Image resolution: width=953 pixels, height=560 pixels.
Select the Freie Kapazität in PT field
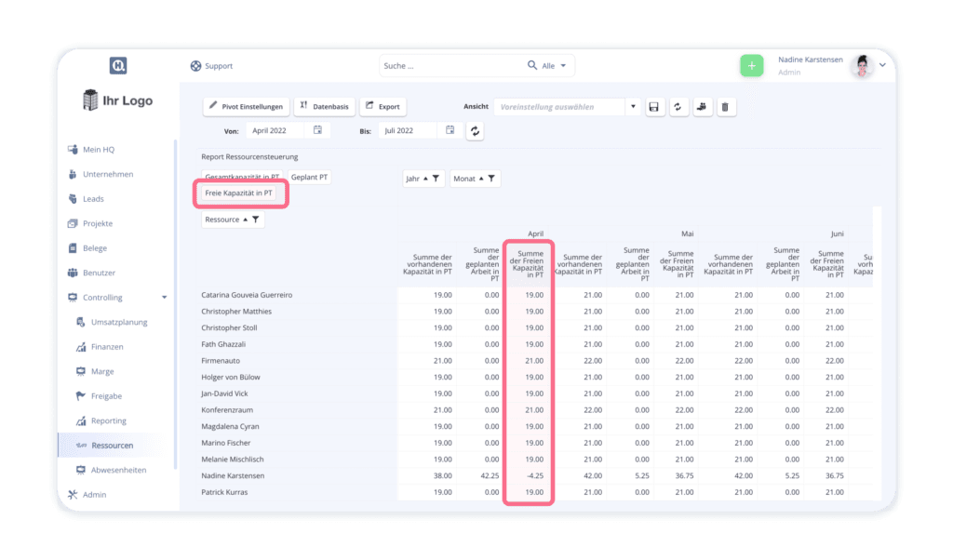[x=239, y=193]
